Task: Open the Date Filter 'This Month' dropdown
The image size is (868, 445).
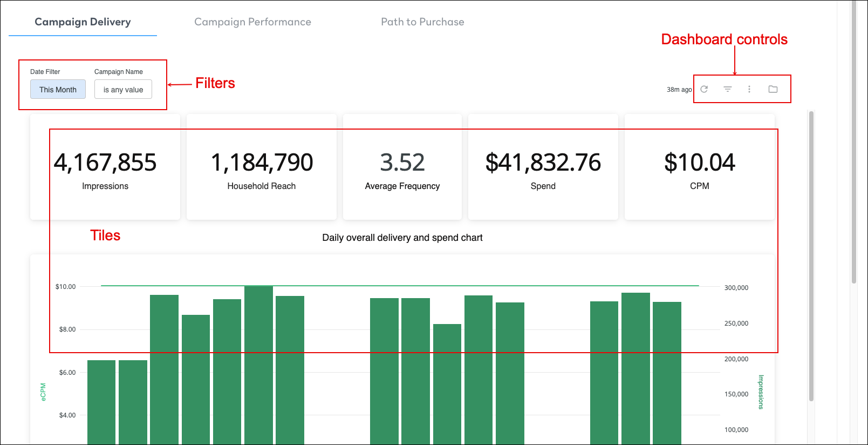Action: point(58,90)
